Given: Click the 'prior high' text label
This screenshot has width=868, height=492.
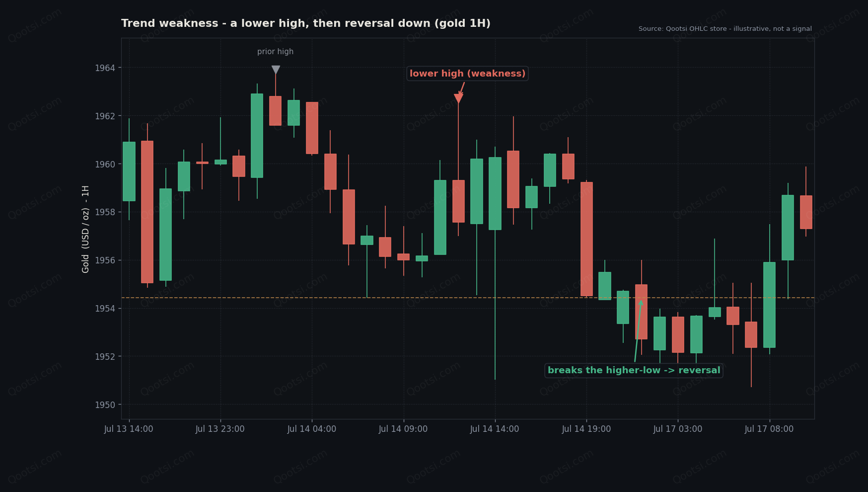Looking at the screenshot, I should [x=275, y=52].
